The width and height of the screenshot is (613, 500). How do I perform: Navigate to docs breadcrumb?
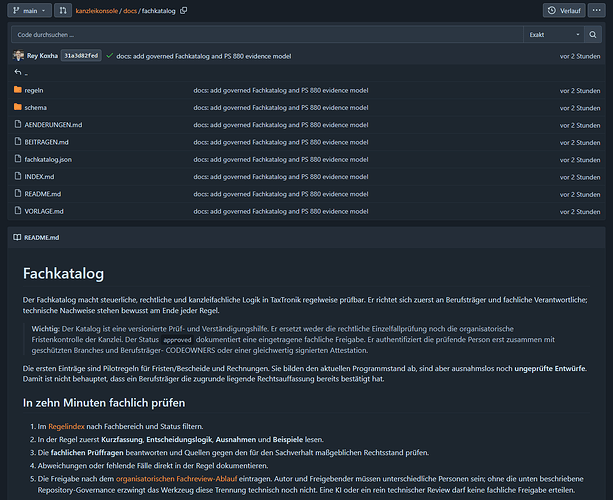130,11
